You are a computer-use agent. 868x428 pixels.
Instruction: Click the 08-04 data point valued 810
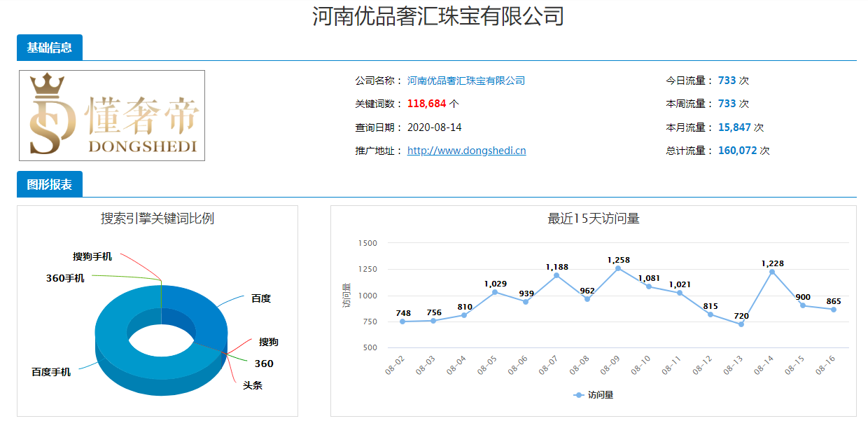[x=464, y=315]
